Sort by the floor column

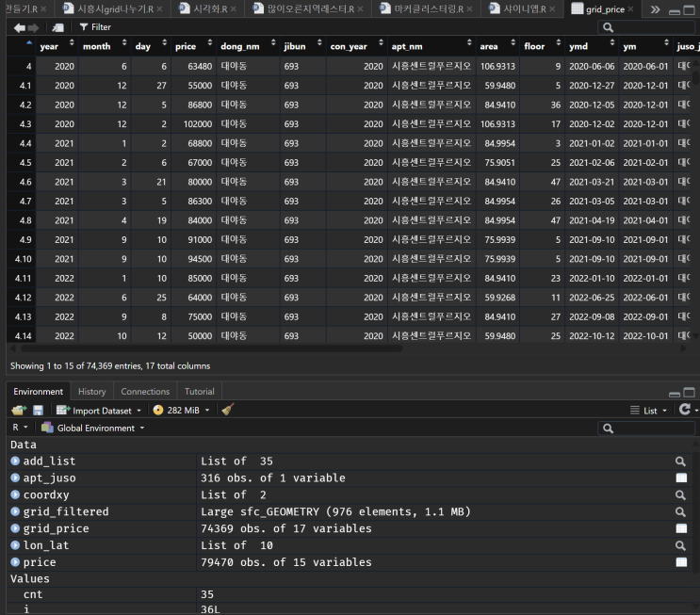(543, 46)
